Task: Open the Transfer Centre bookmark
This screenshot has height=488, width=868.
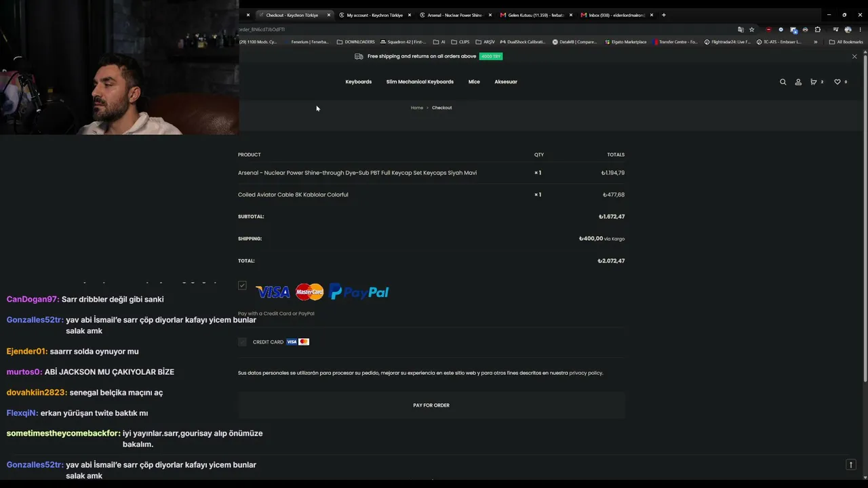Action: (x=675, y=42)
